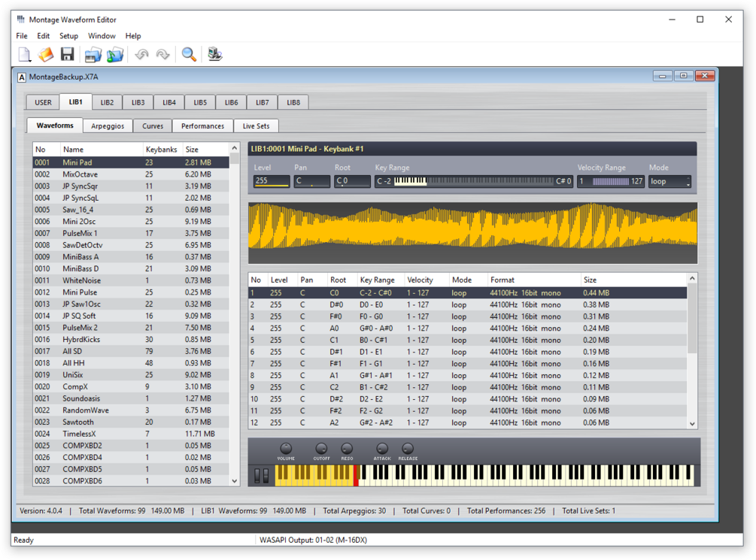Click the MontageBackup.X7A document icon
756x560 pixels.
coord(22,77)
